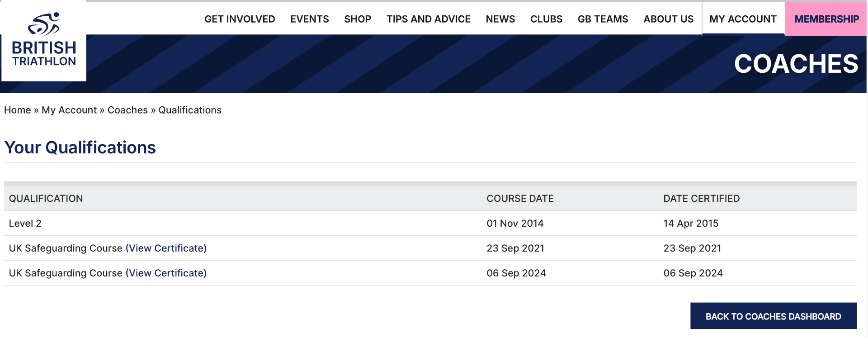This screenshot has height=338, width=868.
Task: Return to Coaches via breadcrumb
Action: (127, 110)
